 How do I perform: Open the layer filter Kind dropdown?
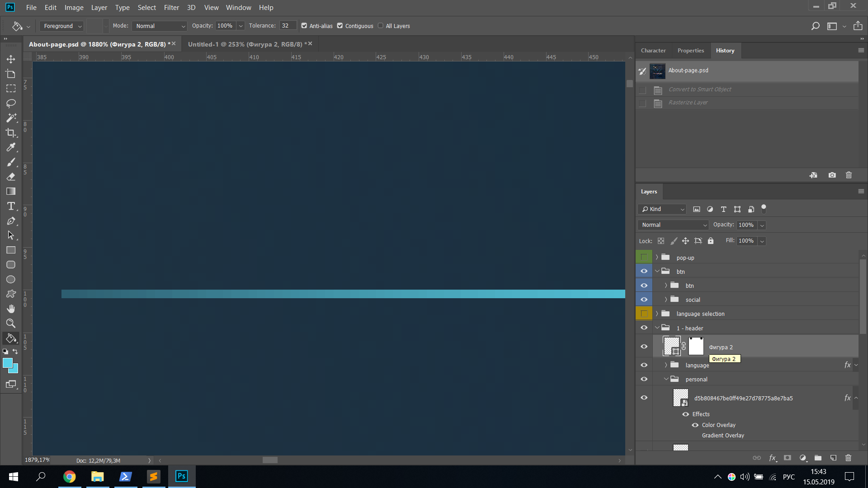662,209
